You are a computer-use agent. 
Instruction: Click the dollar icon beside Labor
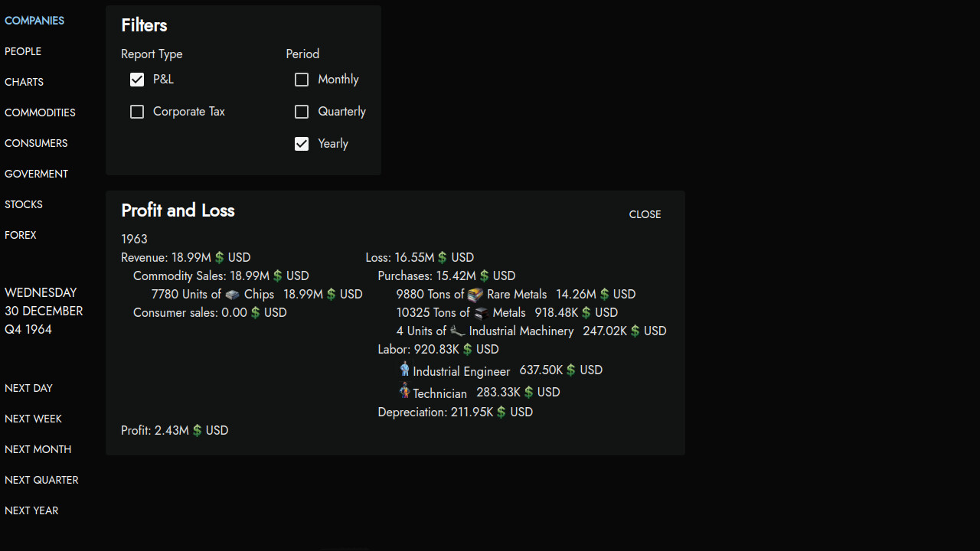468,349
